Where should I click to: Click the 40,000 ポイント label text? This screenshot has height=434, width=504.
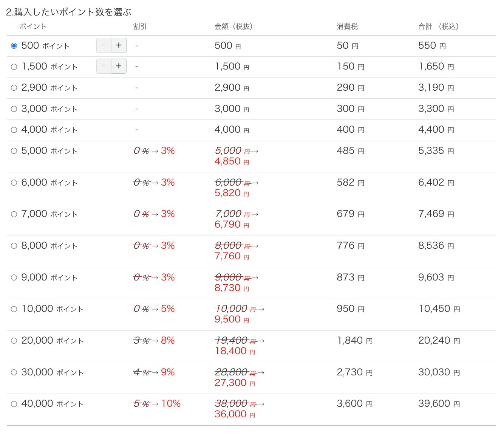coord(52,404)
